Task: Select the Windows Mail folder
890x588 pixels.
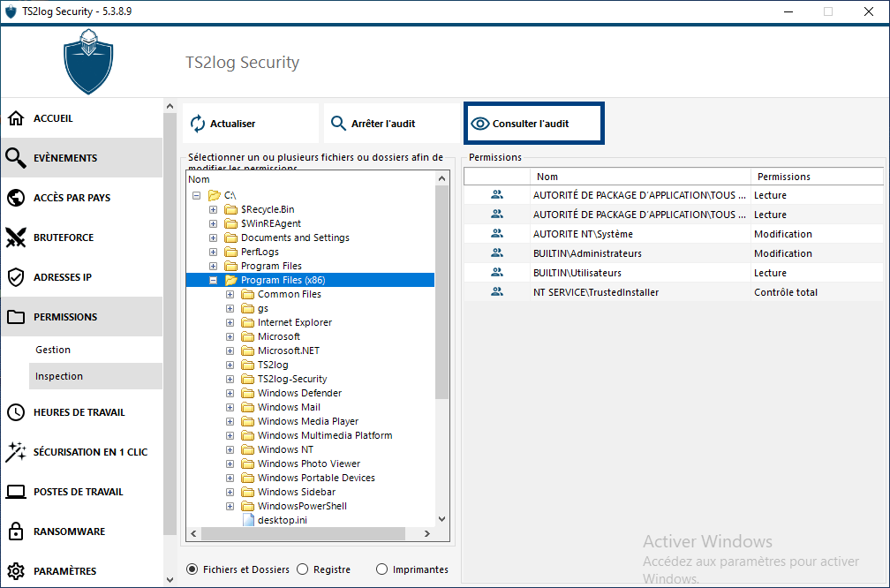Action: pyautogui.click(x=289, y=407)
